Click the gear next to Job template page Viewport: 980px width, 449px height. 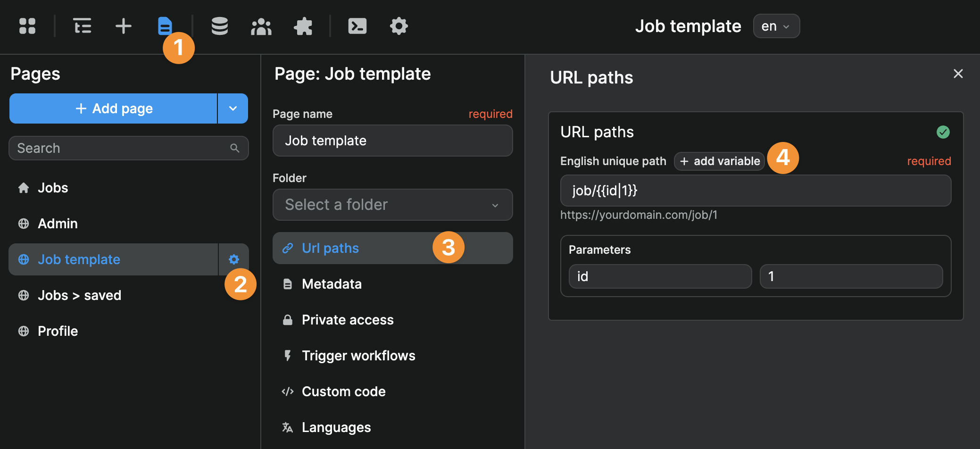pos(233,259)
